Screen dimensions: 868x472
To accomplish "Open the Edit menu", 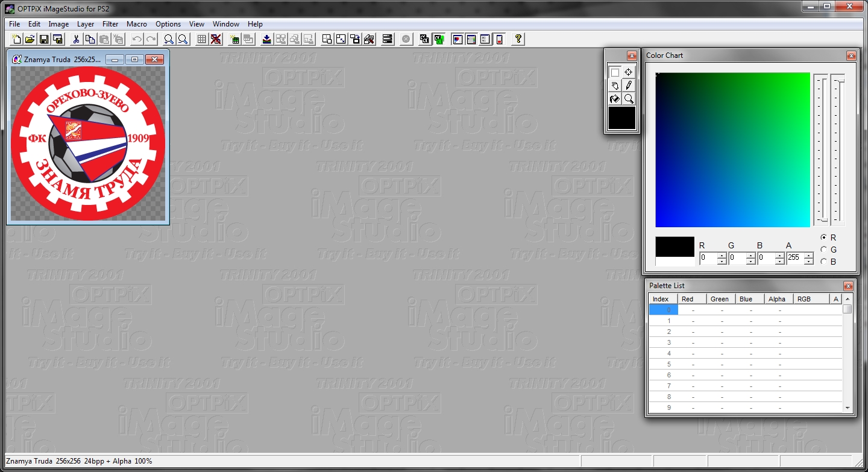I will (x=34, y=24).
